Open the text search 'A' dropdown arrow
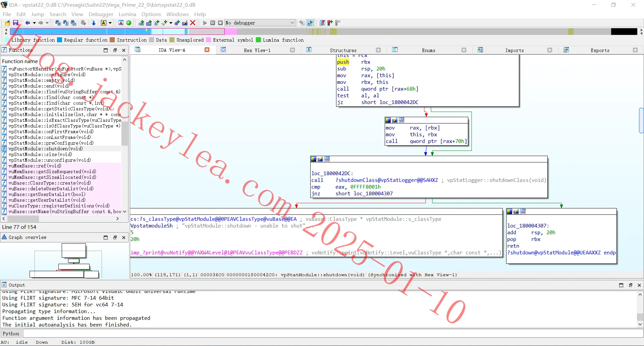The height and width of the screenshot is (346, 644). click(x=110, y=23)
